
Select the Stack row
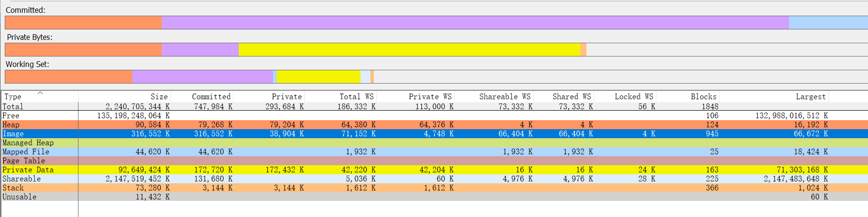(434, 188)
